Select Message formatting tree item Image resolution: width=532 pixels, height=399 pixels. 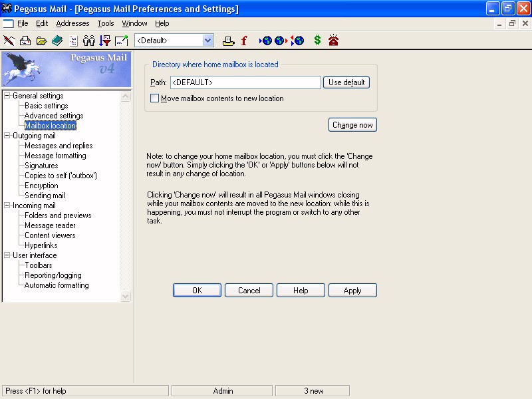pos(55,156)
